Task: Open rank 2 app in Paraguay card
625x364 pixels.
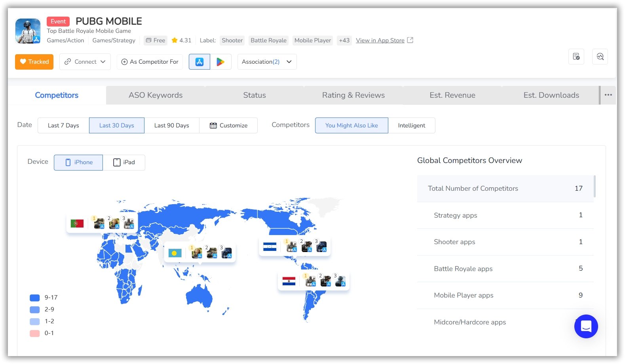Action: click(326, 281)
